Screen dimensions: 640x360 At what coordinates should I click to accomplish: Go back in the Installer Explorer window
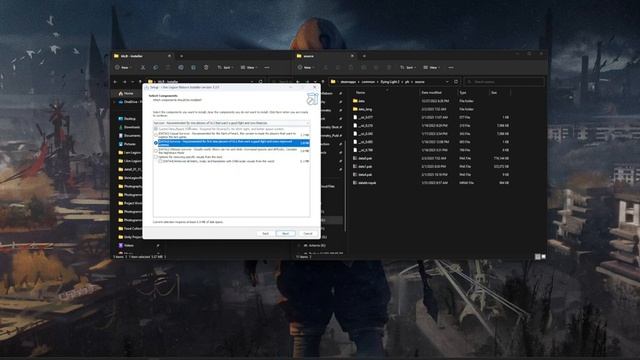point(116,82)
